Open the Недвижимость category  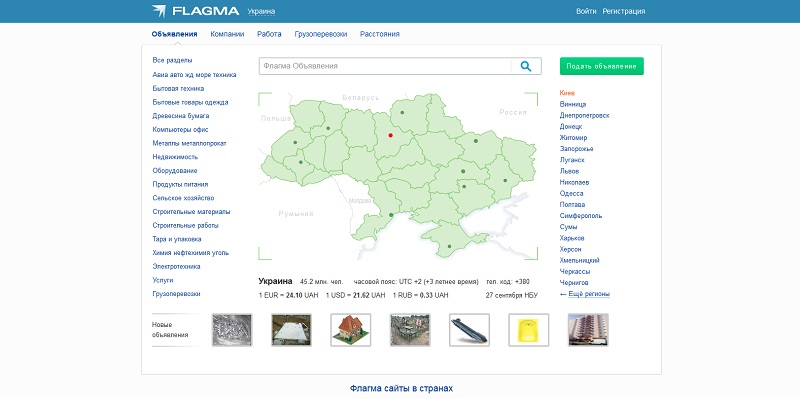coord(175,157)
